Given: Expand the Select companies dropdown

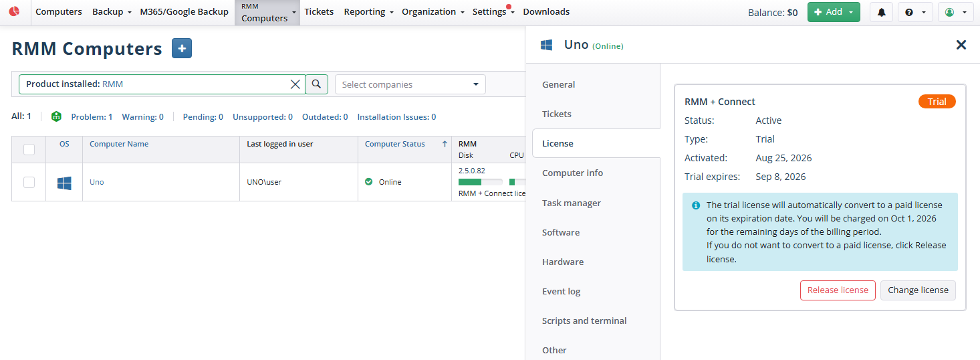Looking at the screenshot, I should coord(410,84).
